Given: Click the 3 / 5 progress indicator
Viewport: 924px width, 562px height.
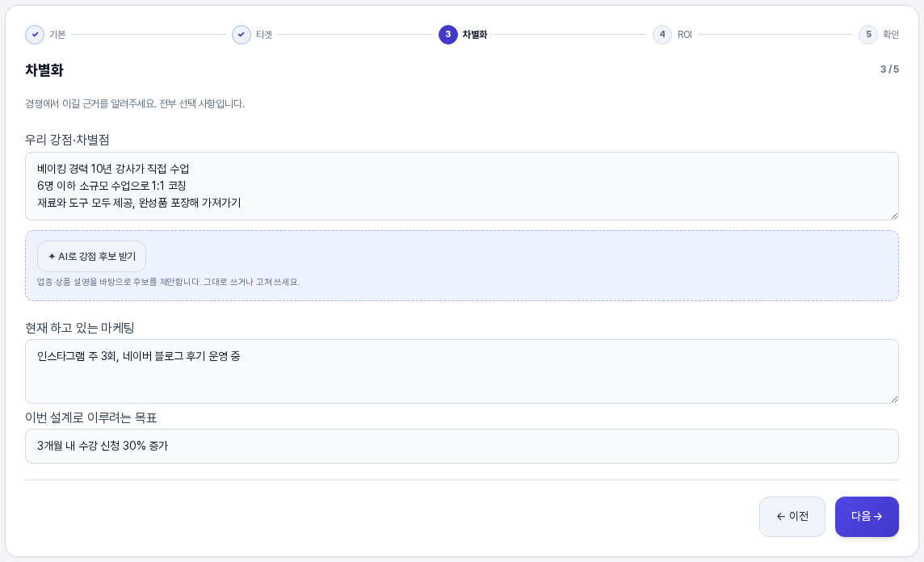Looking at the screenshot, I should [889, 69].
